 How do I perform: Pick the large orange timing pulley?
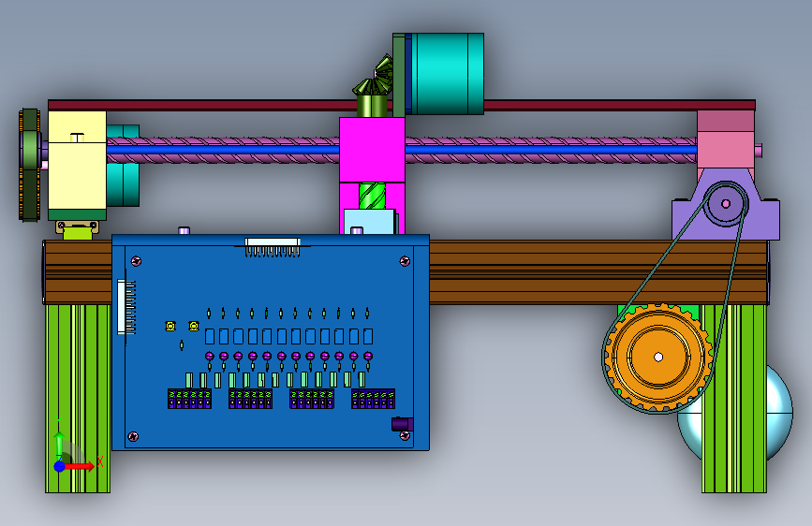657,358
